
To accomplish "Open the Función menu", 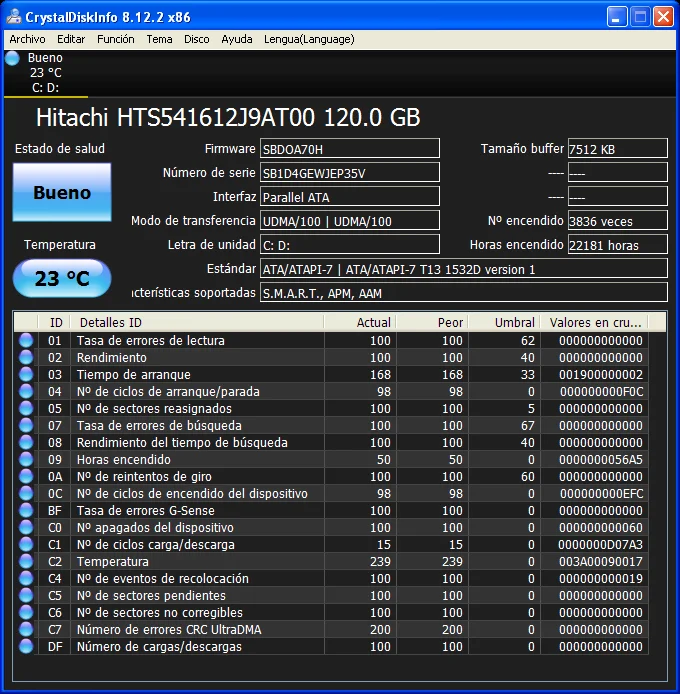I will [116, 39].
